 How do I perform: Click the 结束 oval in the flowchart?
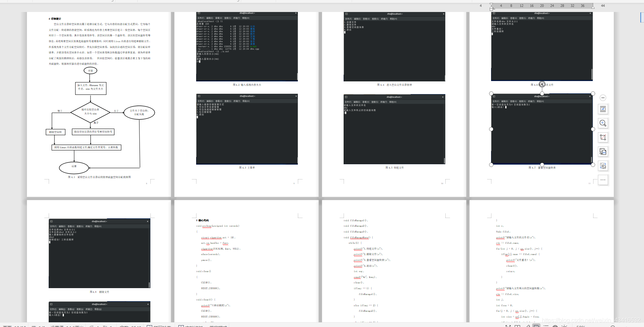coord(74,167)
